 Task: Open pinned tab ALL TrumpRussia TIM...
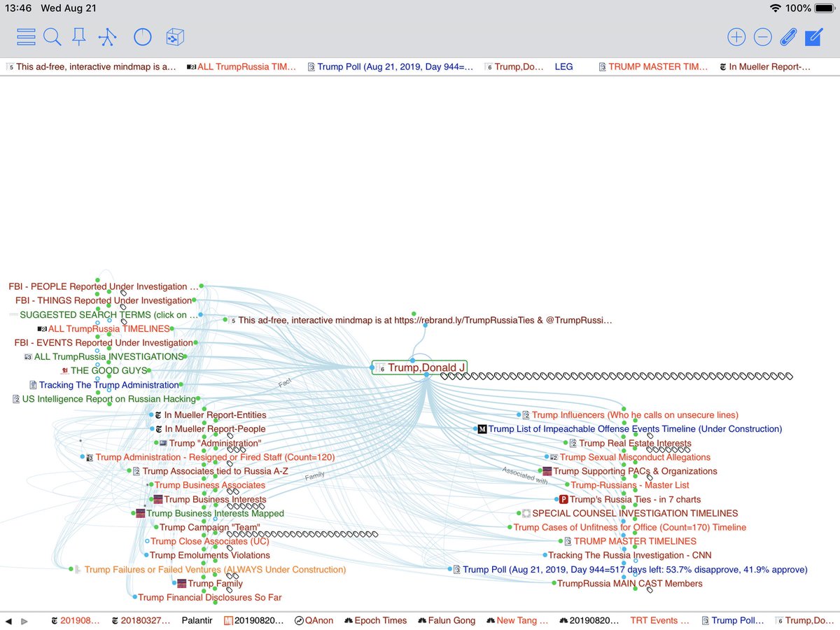click(x=241, y=66)
